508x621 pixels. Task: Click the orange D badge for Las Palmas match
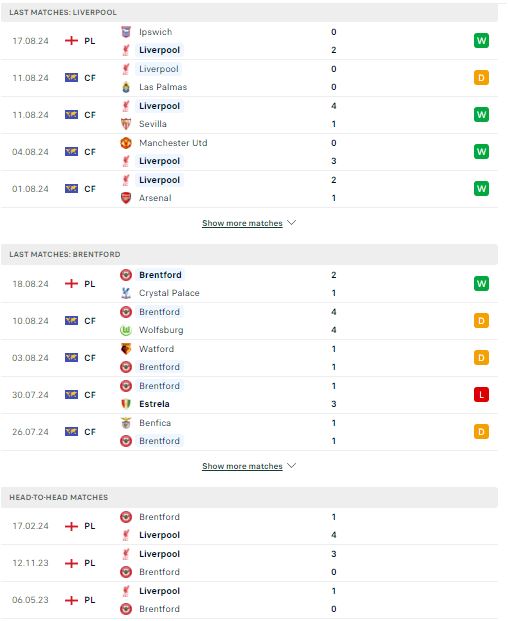click(481, 78)
